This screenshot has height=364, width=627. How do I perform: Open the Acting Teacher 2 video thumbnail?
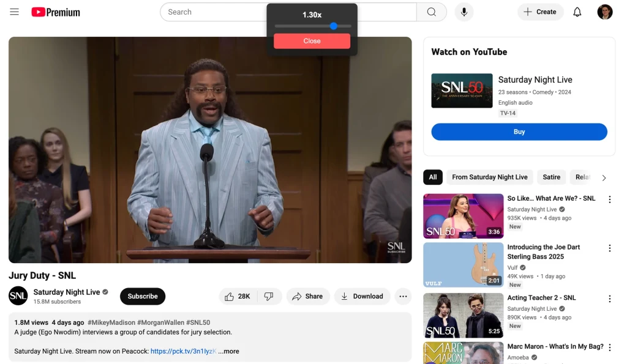point(463,315)
